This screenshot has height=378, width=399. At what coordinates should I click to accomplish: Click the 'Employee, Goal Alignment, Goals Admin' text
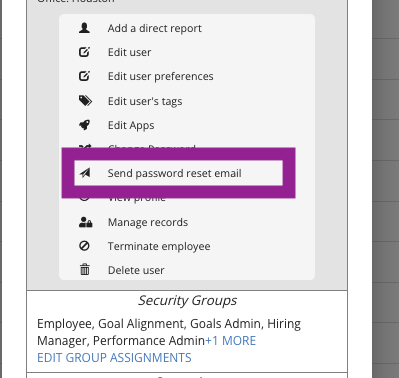coord(149,324)
